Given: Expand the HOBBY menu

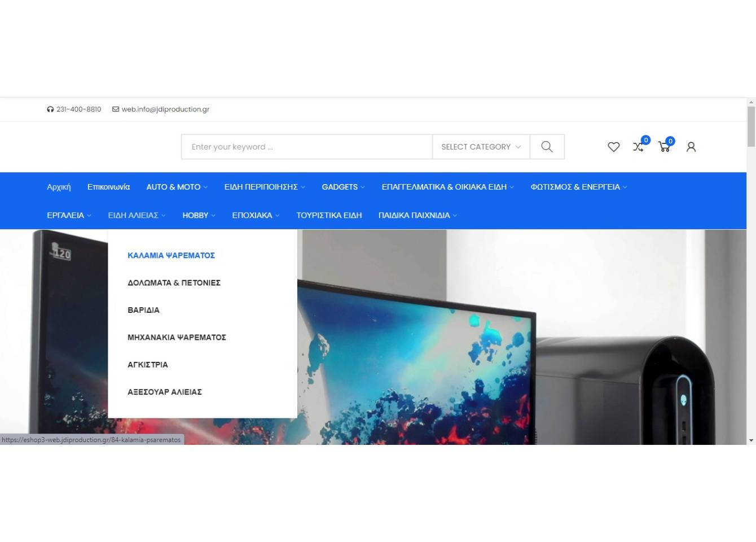Looking at the screenshot, I should coord(199,215).
